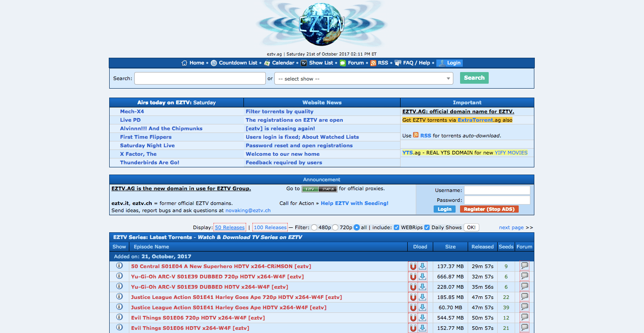Show info icon for Evil Things S01E06 720p
This screenshot has width=644, height=333.
click(x=119, y=317)
